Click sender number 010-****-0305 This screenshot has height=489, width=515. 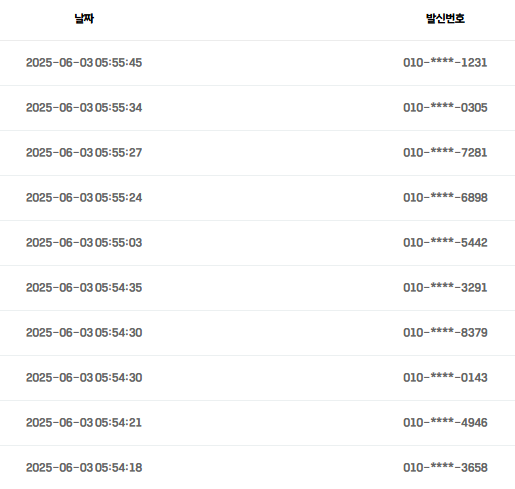[x=445, y=107]
